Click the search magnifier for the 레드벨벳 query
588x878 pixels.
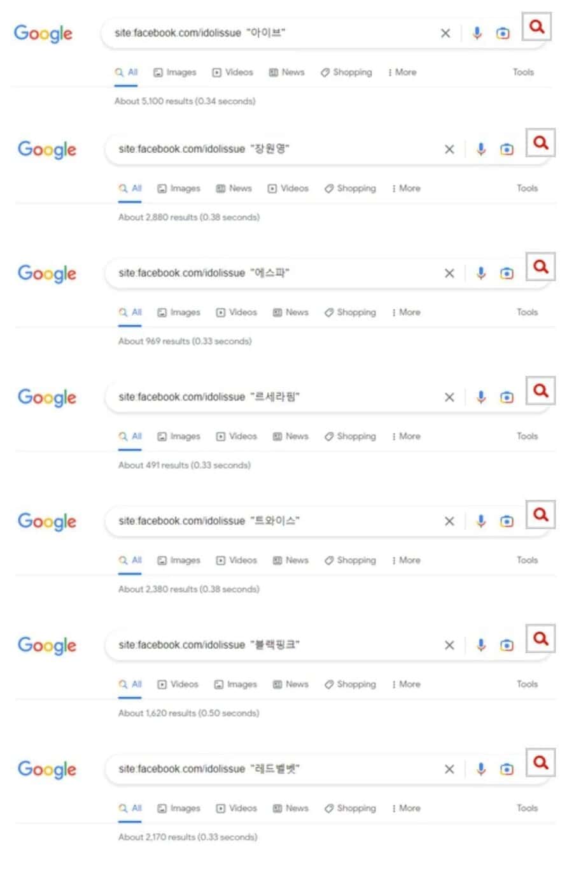click(x=540, y=762)
